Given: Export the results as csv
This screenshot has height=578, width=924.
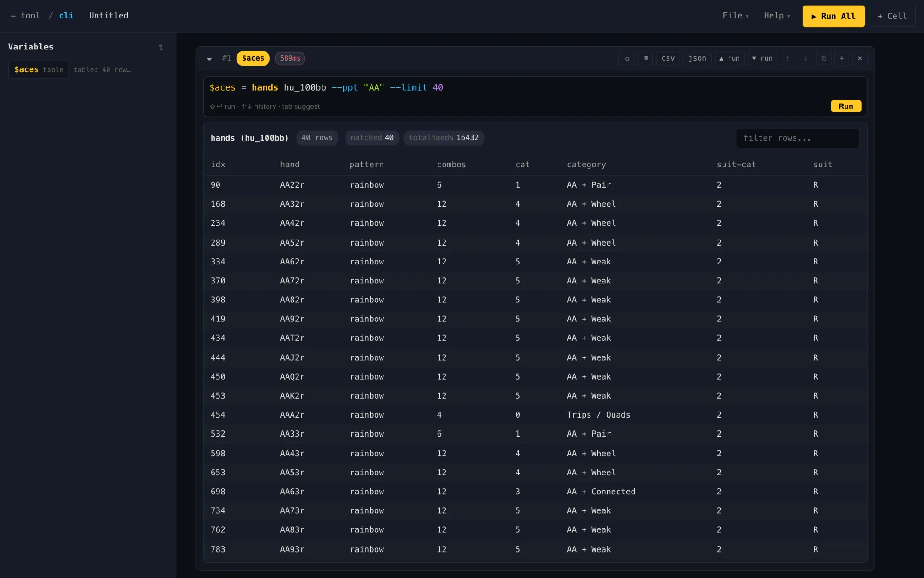Looking at the screenshot, I should click(x=668, y=58).
